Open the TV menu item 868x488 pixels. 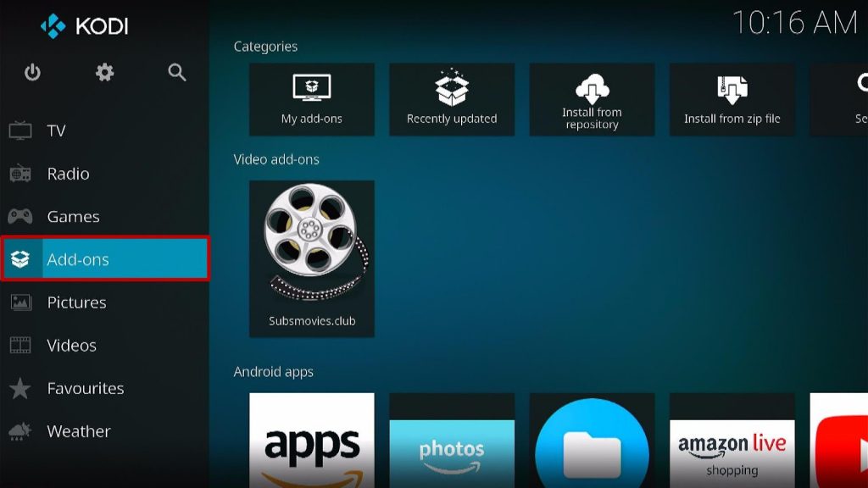click(x=104, y=130)
